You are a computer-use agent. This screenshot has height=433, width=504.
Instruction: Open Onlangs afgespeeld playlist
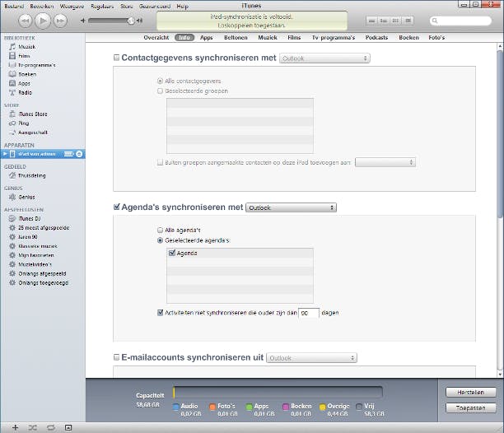pos(42,273)
